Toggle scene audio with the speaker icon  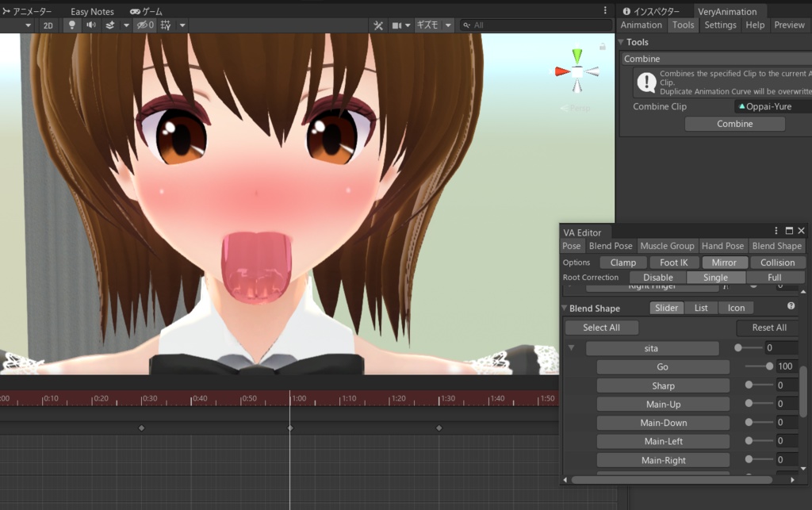click(90, 25)
